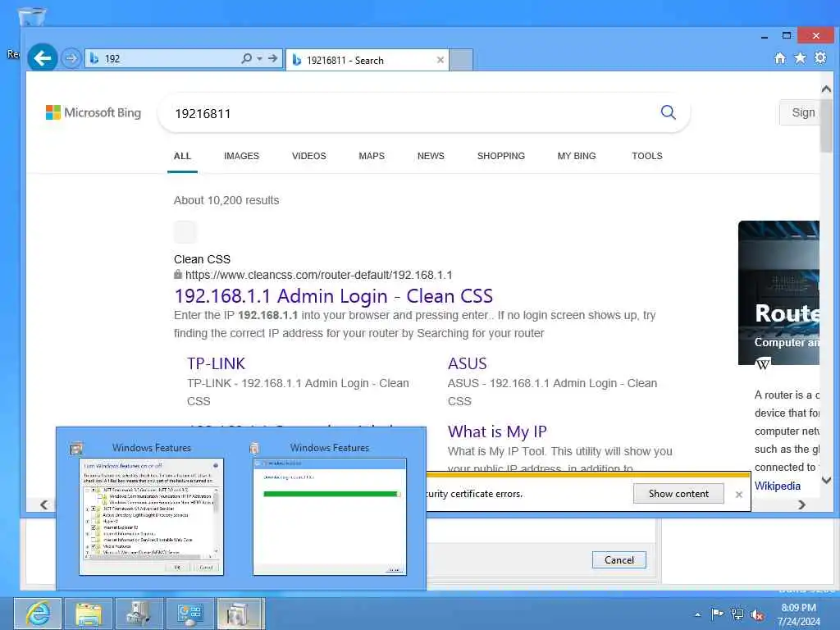
Task: Maximize the Internet Explorer window
Action: click(x=787, y=36)
